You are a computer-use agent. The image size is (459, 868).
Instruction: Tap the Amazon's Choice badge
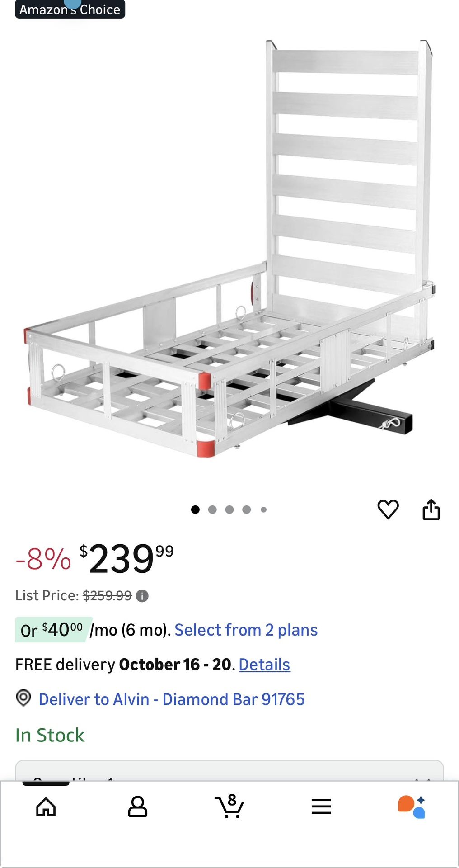(70, 9)
